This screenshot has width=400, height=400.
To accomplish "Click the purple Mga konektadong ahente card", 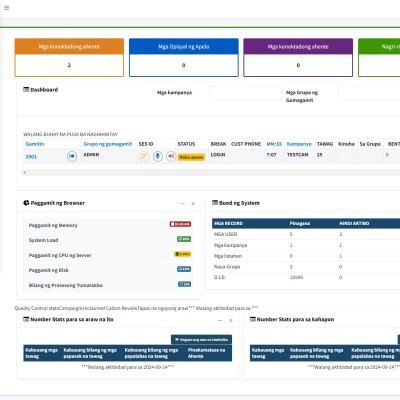I will click(x=298, y=57).
